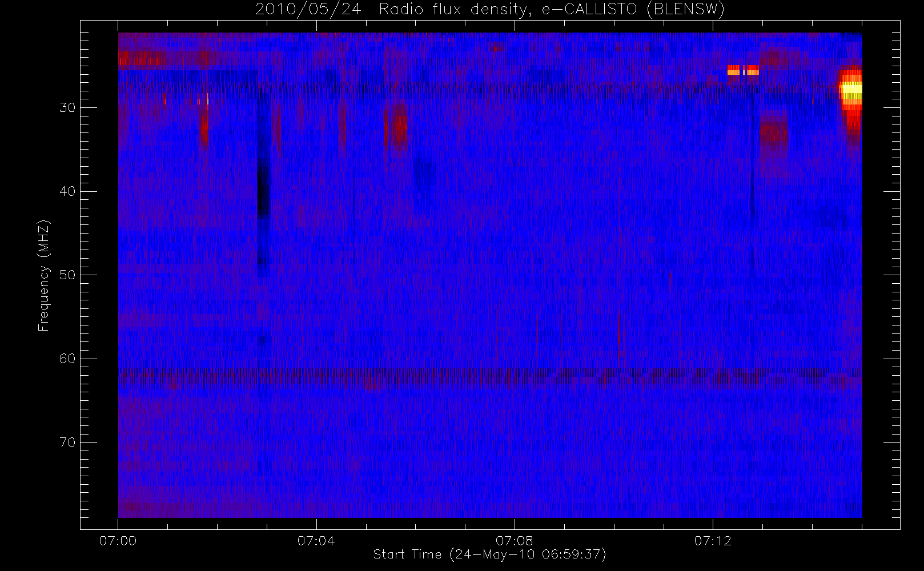Click the orange dashed feature near 07:12 at top
The height and width of the screenshot is (571, 924).
(743, 70)
